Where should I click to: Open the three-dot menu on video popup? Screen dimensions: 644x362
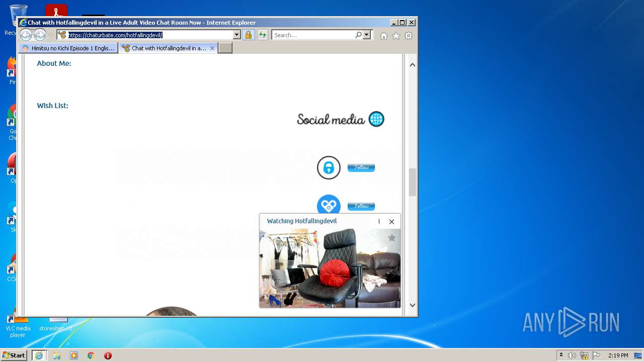[379, 221]
